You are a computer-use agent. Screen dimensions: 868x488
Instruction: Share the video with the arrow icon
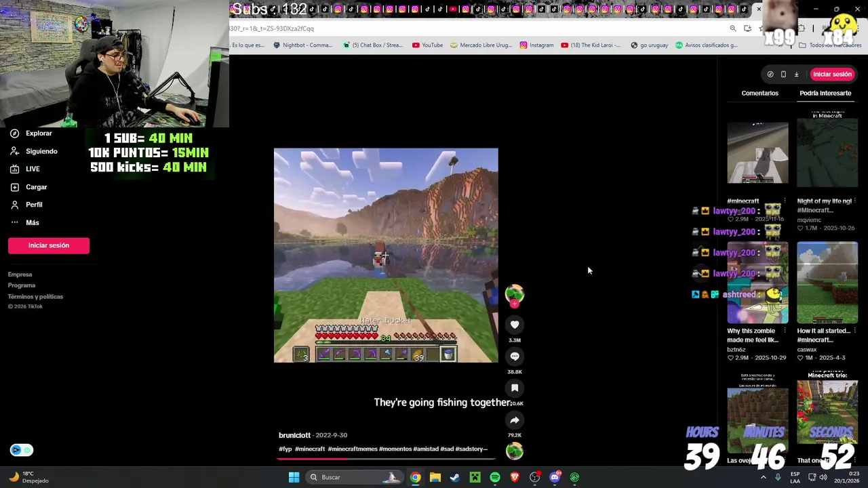[515, 420]
